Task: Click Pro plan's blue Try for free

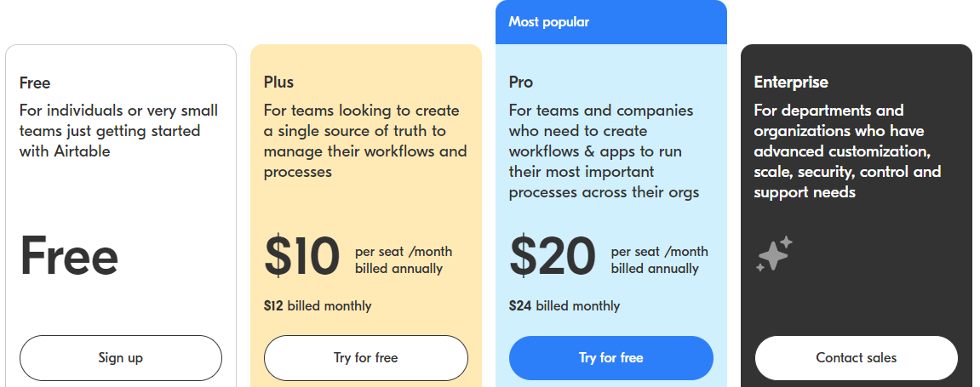Action: coord(610,358)
